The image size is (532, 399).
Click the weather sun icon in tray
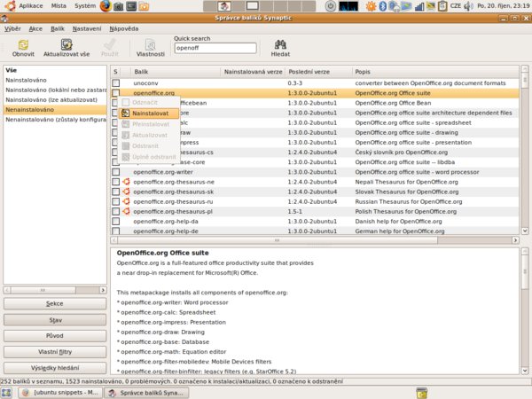pos(371,6)
